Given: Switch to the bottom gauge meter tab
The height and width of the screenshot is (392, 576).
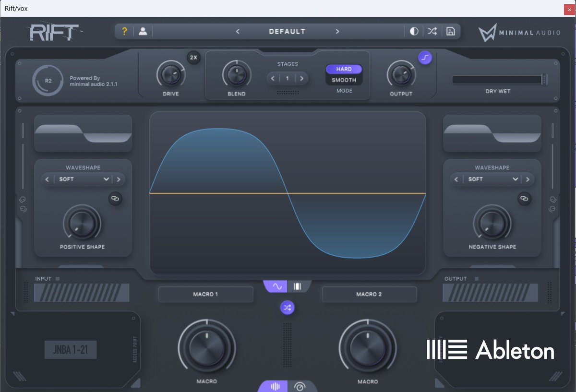Looking at the screenshot, I should [300, 387].
